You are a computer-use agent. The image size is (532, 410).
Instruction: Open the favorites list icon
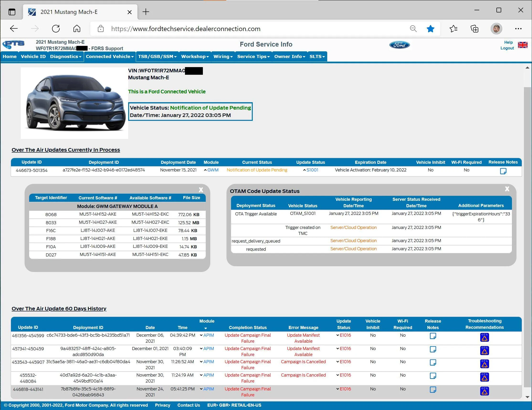(453, 29)
